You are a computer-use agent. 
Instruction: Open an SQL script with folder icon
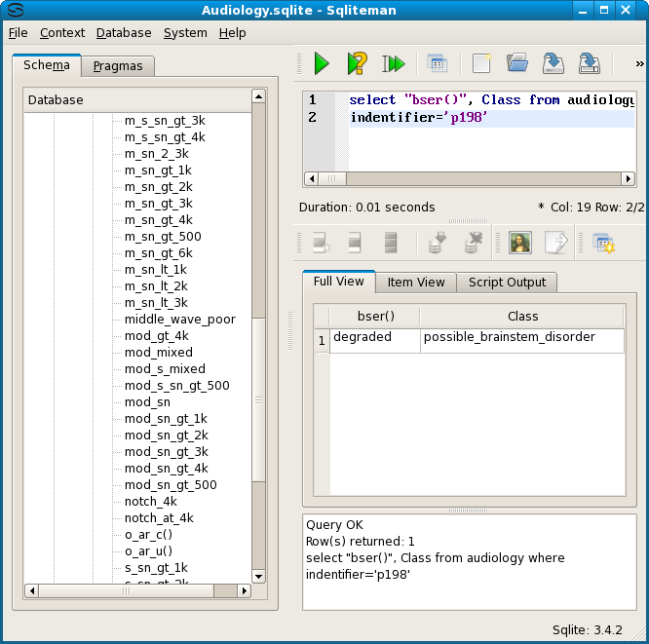[x=516, y=64]
